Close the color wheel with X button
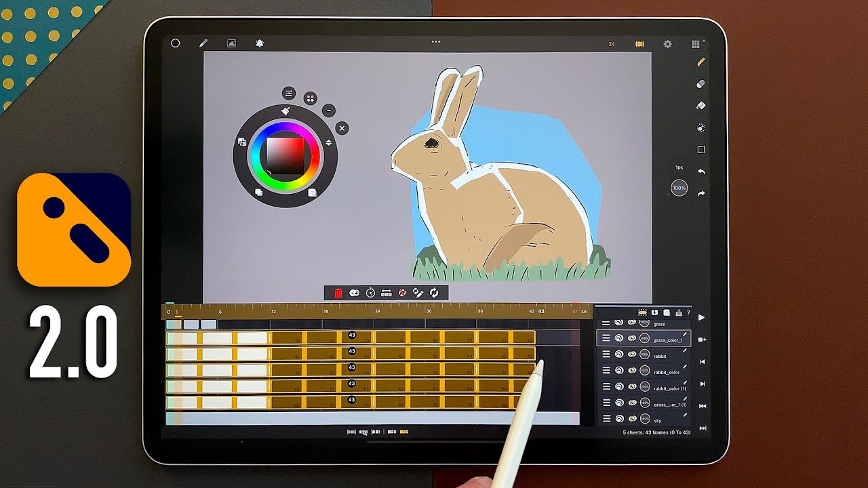The width and height of the screenshot is (868, 488). click(x=342, y=127)
